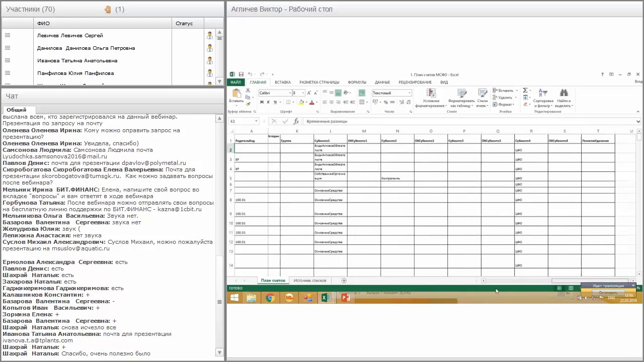Open the drag handle menu for Данилова Ольга Петровна
Viewport: 644px width, 362px height.
(x=8, y=48)
